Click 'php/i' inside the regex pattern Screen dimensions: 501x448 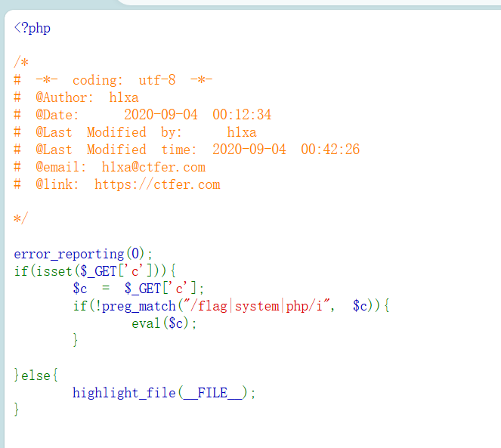click(x=305, y=306)
